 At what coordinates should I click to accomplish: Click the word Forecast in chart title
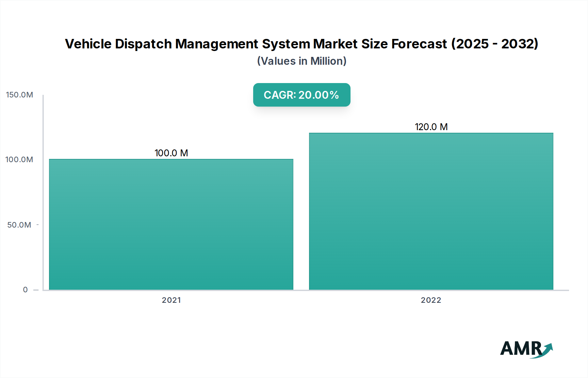coord(419,44)
